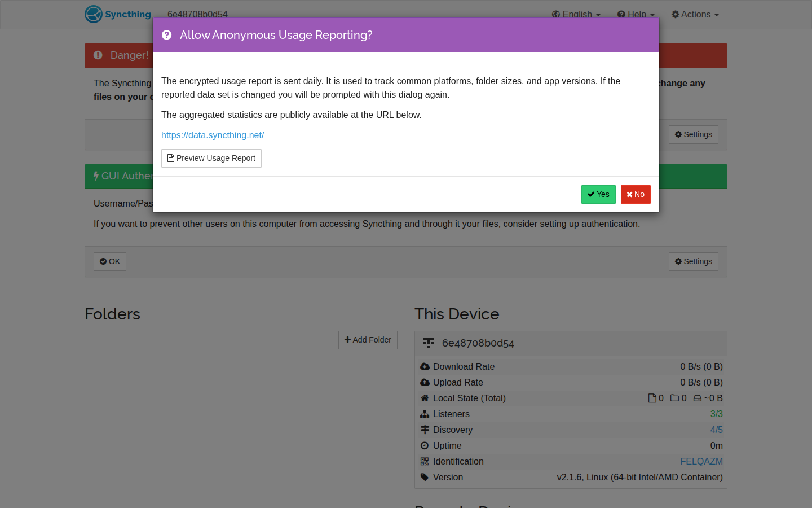The width and height of the screenshot is (812, 508).
Task: Click the local folders count icon
Action: (x=674, y=398)
